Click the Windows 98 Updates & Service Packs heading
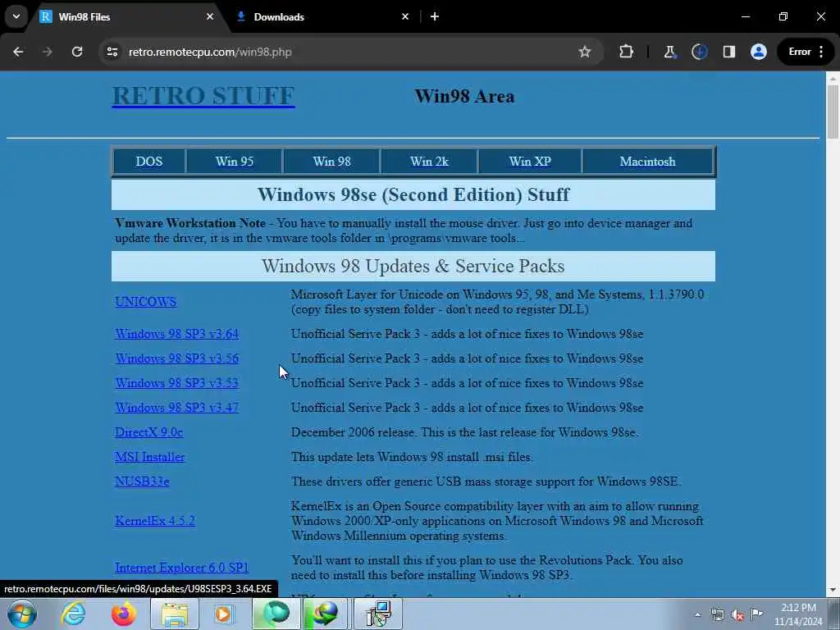This screenshot has width=840, height=630. 413,267
